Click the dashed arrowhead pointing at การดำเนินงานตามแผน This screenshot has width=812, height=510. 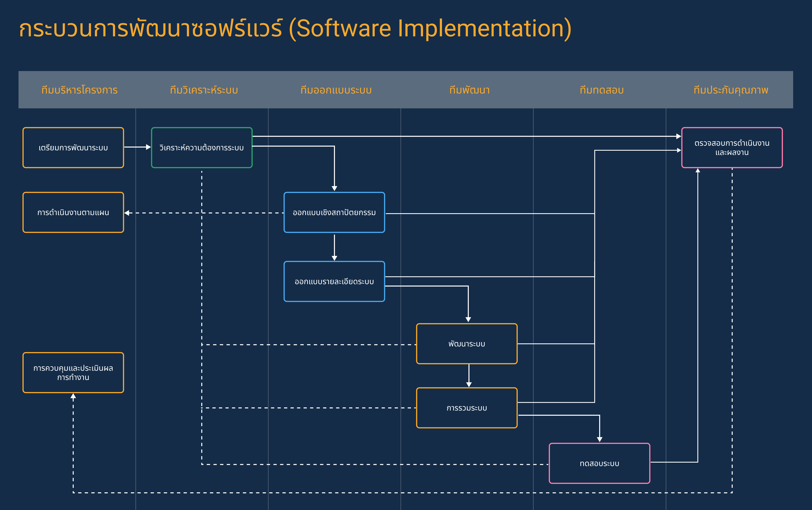127,213
